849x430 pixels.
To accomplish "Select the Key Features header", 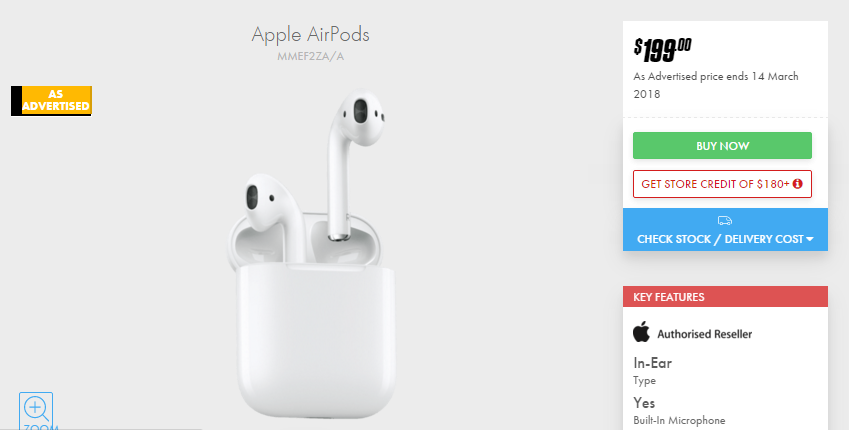I will 725,296.
